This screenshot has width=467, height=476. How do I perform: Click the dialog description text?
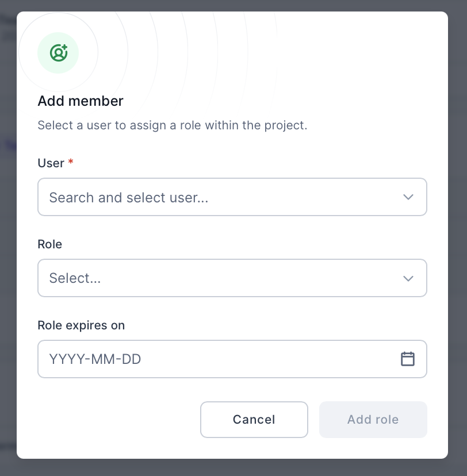(x=173, y=125)
